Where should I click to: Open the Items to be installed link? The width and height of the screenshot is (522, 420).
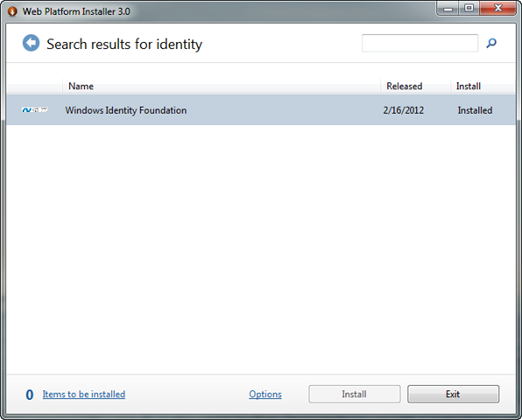click(84, 394)
